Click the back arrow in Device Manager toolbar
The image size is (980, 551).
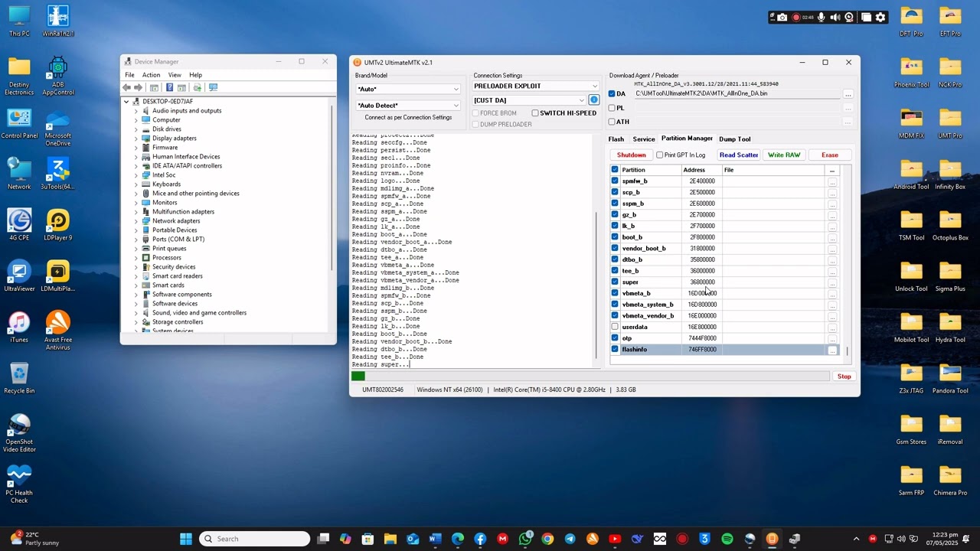(x=127, y=88)
